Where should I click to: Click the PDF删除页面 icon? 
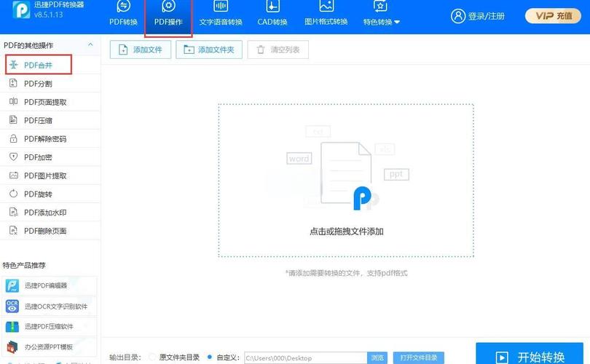14,231
